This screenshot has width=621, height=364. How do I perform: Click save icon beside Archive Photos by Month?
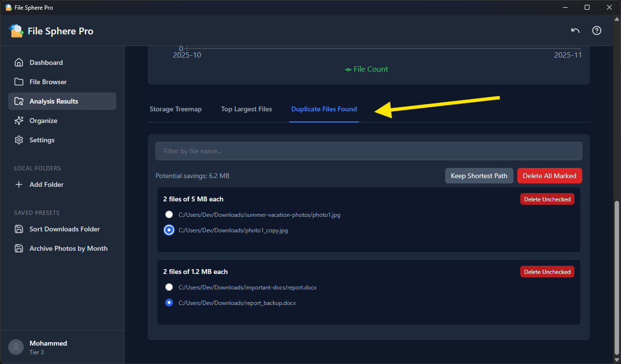point(19,248)
